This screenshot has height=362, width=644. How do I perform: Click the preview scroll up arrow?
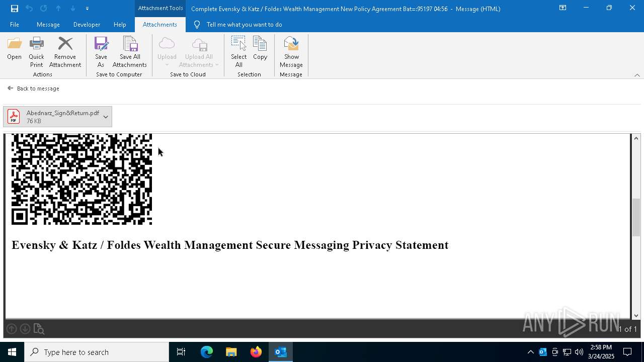tap(636, 138)
